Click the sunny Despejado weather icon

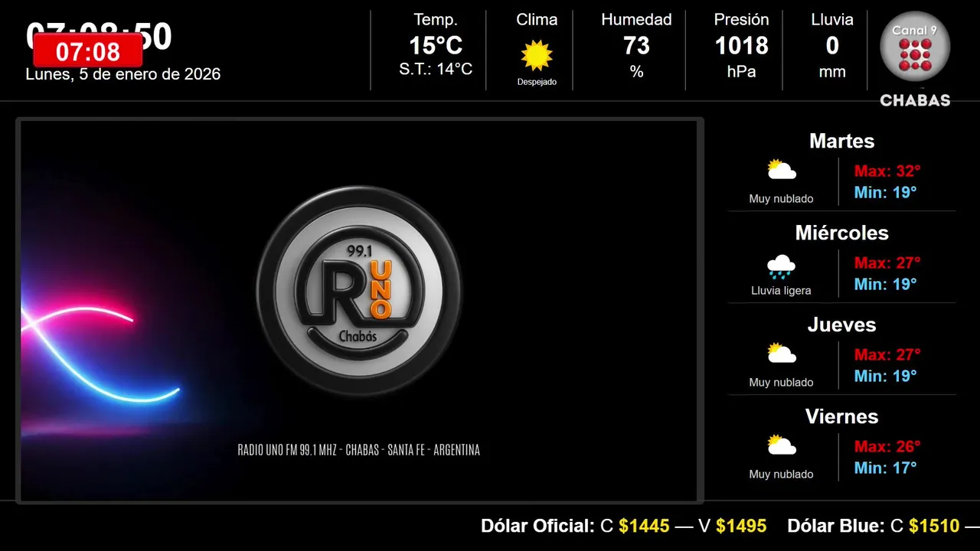click(537, 55)
